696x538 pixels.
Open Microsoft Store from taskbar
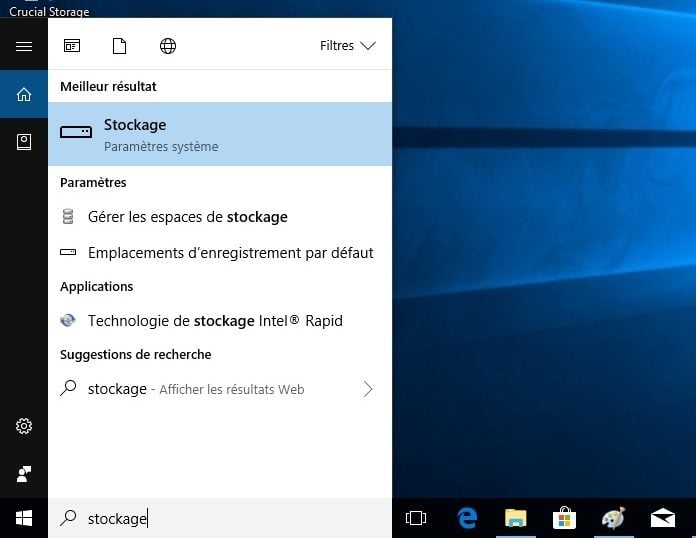[564, 518]
